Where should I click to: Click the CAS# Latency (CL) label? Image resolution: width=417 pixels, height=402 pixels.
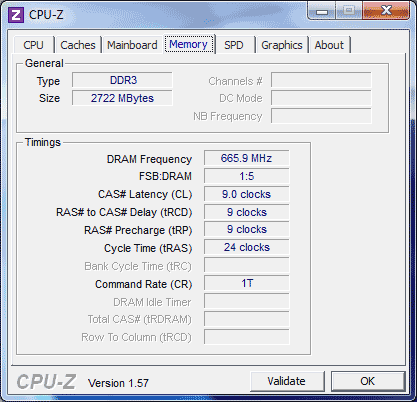click(145, 194)
